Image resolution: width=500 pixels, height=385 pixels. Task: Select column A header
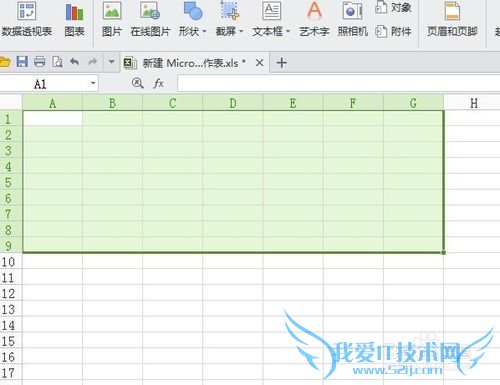pos(52,103)
